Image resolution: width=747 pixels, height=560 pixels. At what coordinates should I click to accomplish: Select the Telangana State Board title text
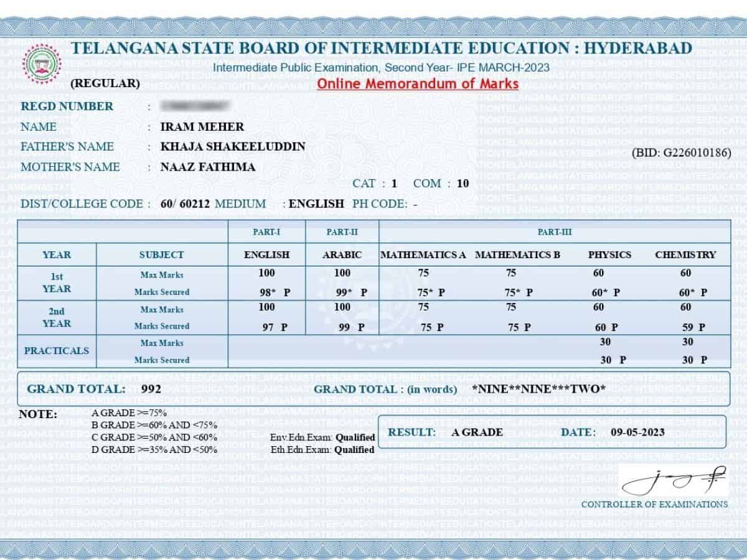coord(382,49)
